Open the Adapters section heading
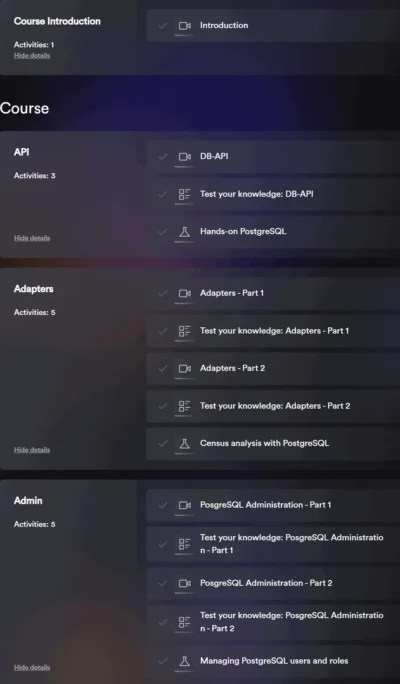 click(x=34, y=289)
